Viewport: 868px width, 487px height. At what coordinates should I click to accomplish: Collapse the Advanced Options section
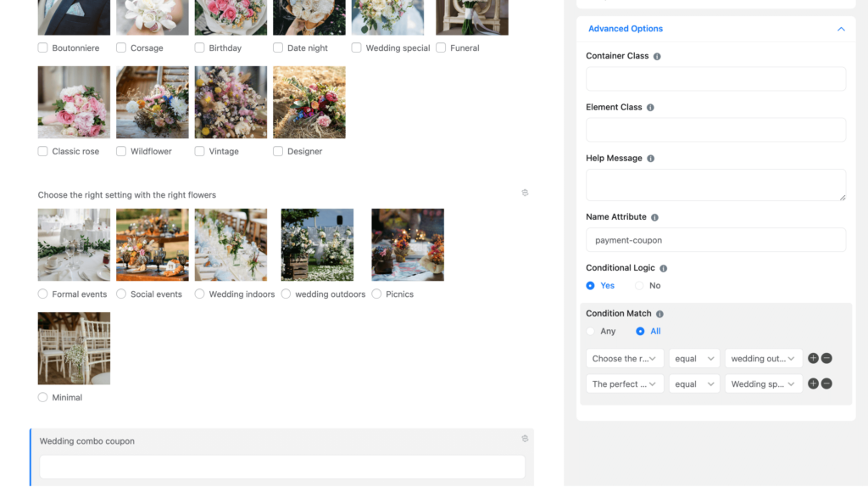coord(841,29)
